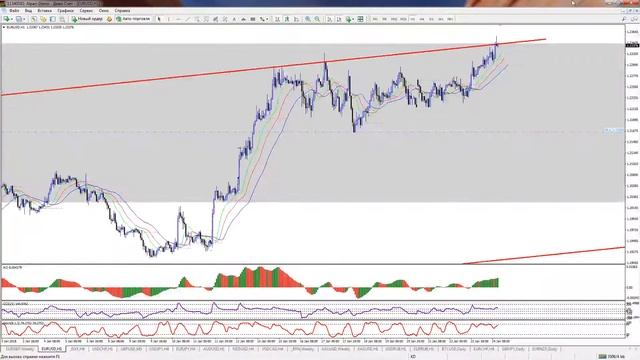640x360 pixels.
Task: Switch chart to candlesticks mode
Action: point(287,19)
